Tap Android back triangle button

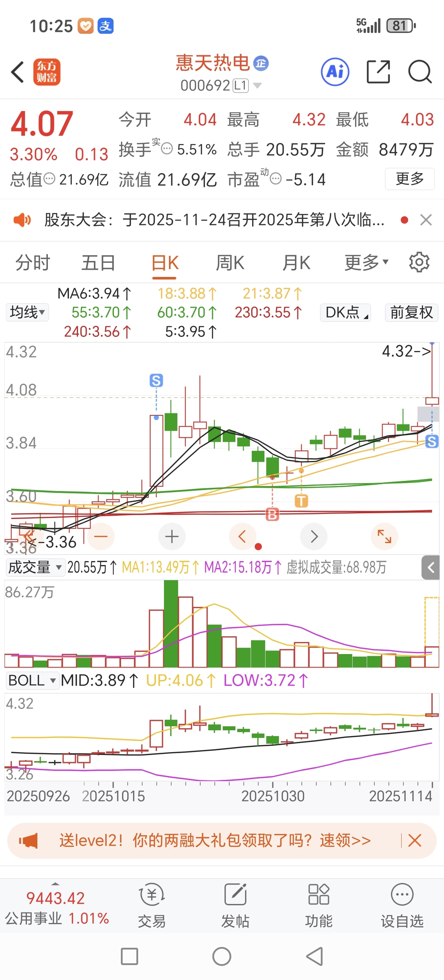click(315, 956)
